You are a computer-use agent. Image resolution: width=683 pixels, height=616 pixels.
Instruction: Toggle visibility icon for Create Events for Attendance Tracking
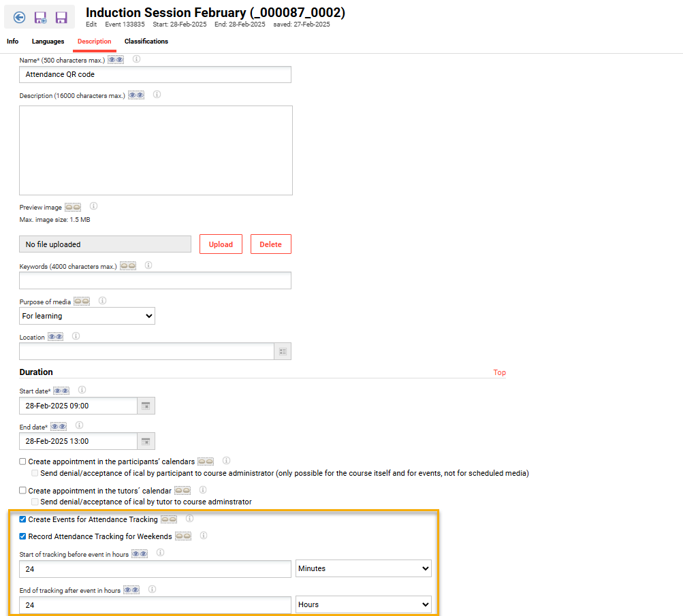point(169,519)
